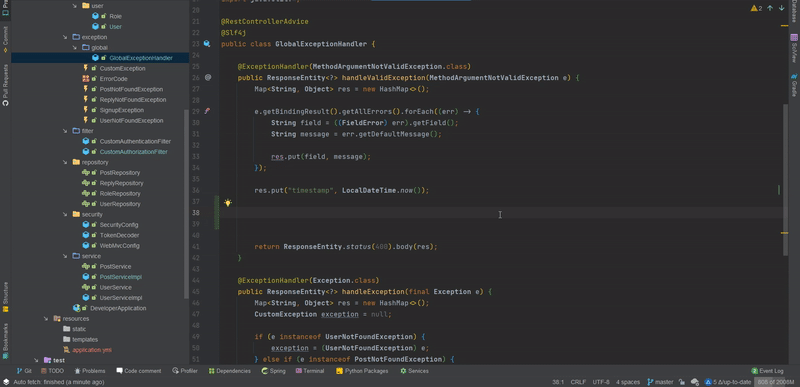Open the Code comment tab

139,371
